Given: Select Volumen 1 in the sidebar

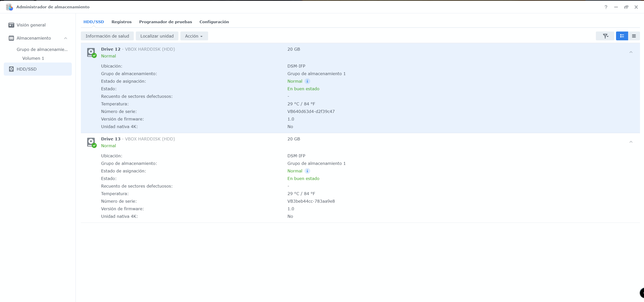Looking at the screenshot, I should tap(33, 58).
